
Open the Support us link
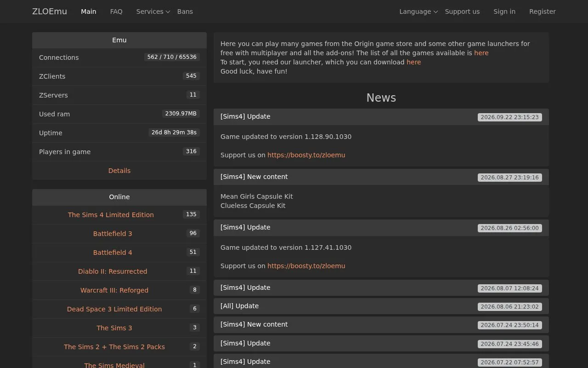click(x=462, y=11)
